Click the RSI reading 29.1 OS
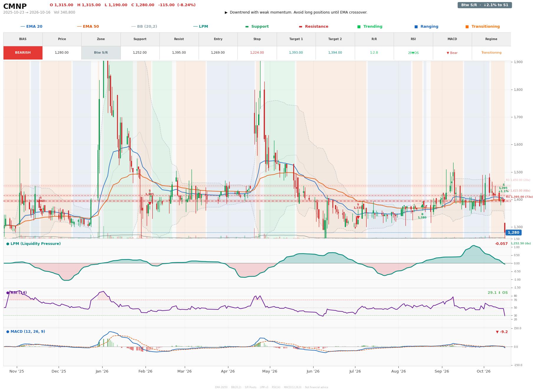Image resolution: width=536 pixels, height=392 pixels. pyautogui.click(x=498, y=293)
